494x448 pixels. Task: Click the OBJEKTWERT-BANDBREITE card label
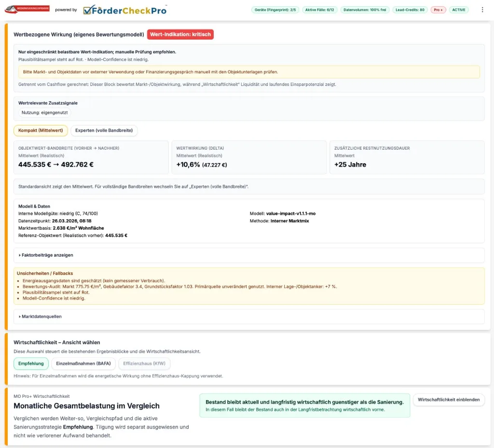(x=69, y=148)
